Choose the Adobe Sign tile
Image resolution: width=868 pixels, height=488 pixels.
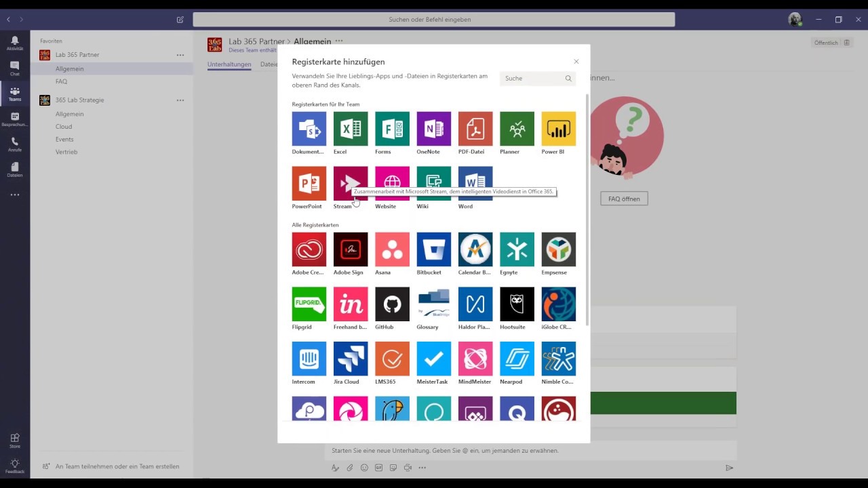tap(351, 249)
